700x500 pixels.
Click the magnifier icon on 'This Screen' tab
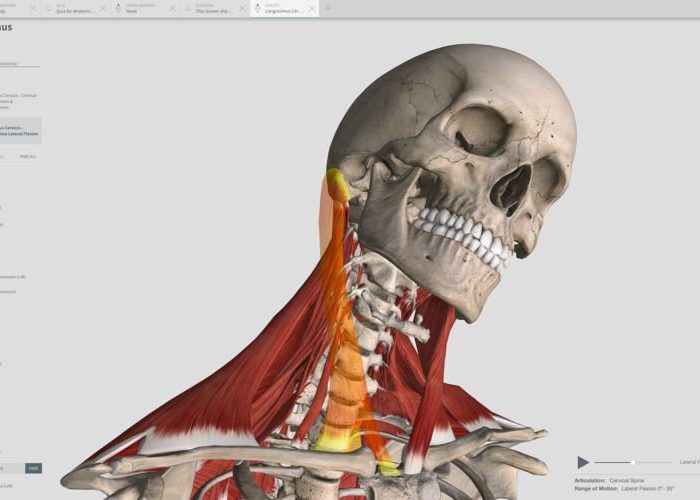(x=188, y=8)
